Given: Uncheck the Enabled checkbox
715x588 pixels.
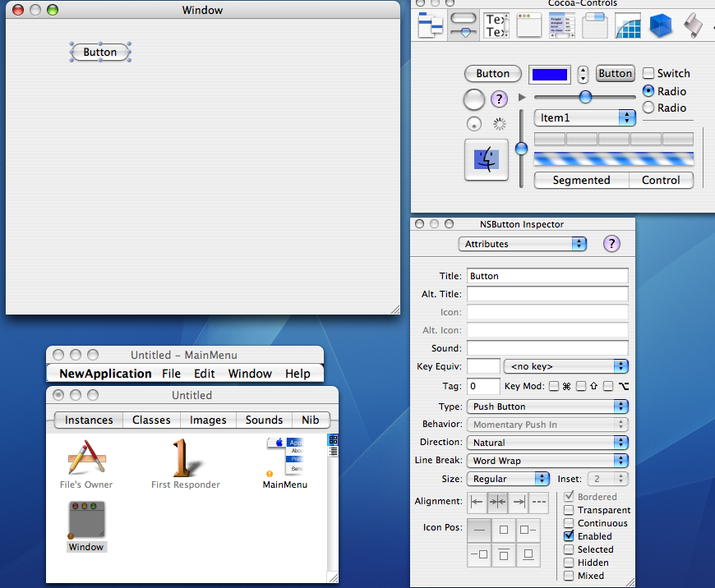Looking at the screenshot, I should click(569, 536).
